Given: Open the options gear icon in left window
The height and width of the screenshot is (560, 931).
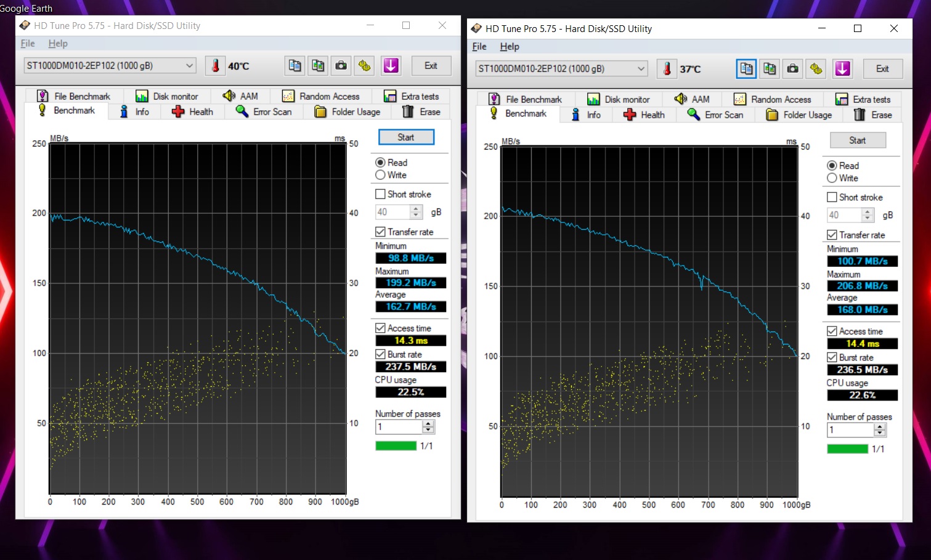Looking at the screenshot, I should pos(365,66).
